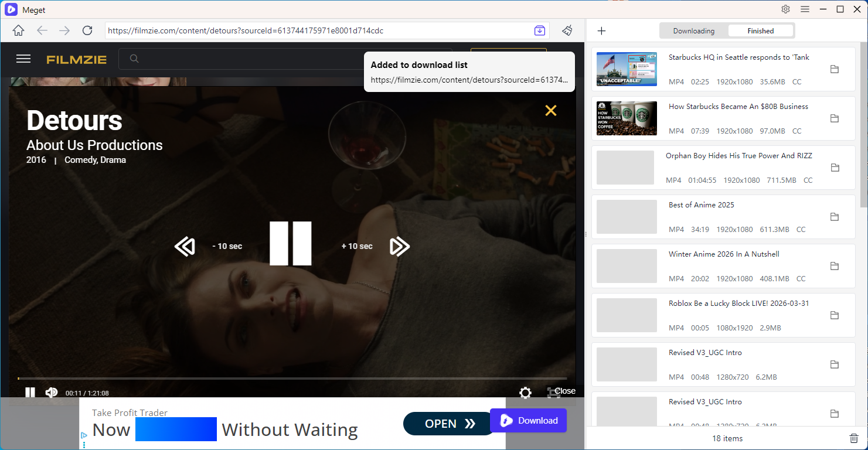Click How Starbucks Won Coffee thumbnail
The image size is (868, 450).
(627, 118)
